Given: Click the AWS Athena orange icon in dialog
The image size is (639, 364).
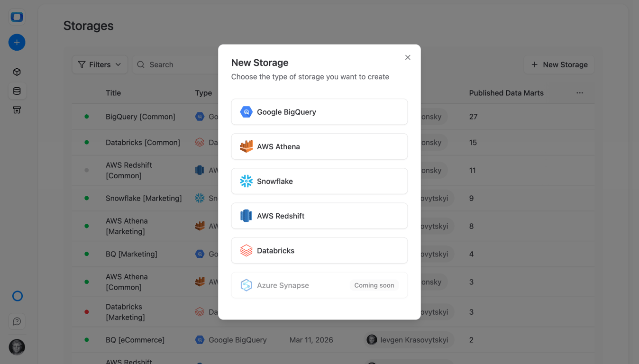Looking at the screenshot, I should (x=246, y=146).
